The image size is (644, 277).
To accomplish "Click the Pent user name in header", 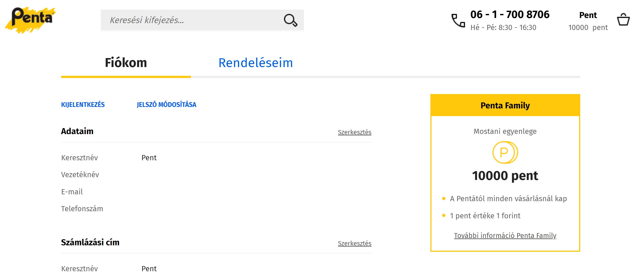I will [588, 15].
